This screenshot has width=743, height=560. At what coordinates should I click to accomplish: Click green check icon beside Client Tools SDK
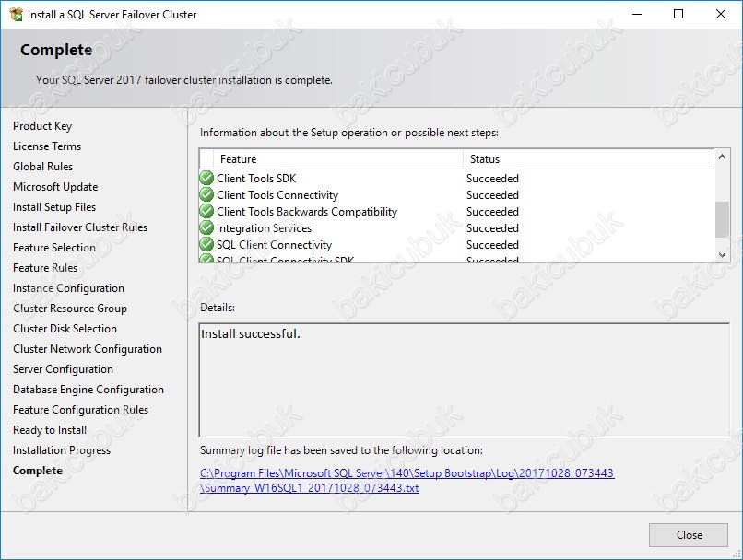pyautogui.click(x=206, y=179)
